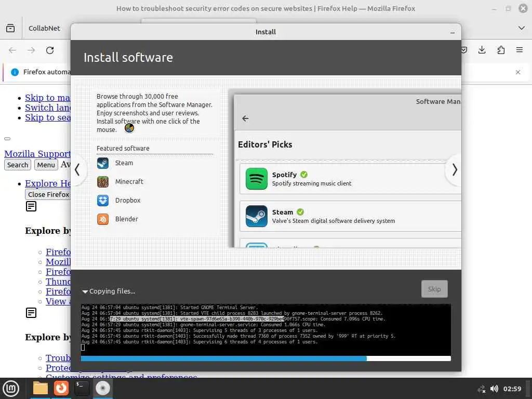Click the terminal log output area
Viewport: 532px width, 399px height.
pyautogui.click(x=265, y=329)
